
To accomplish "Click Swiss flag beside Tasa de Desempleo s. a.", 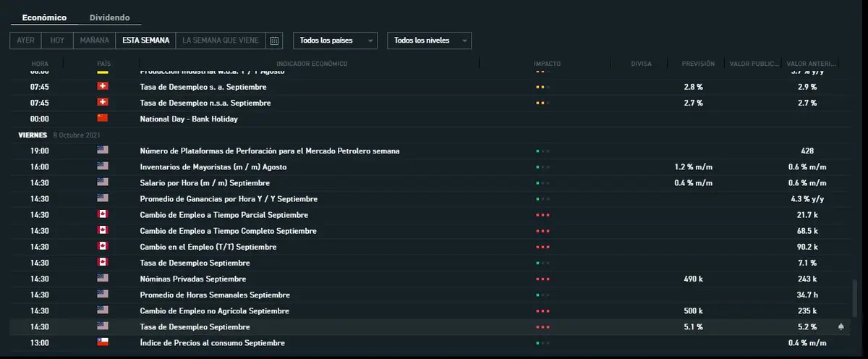I will click(103, 87).
